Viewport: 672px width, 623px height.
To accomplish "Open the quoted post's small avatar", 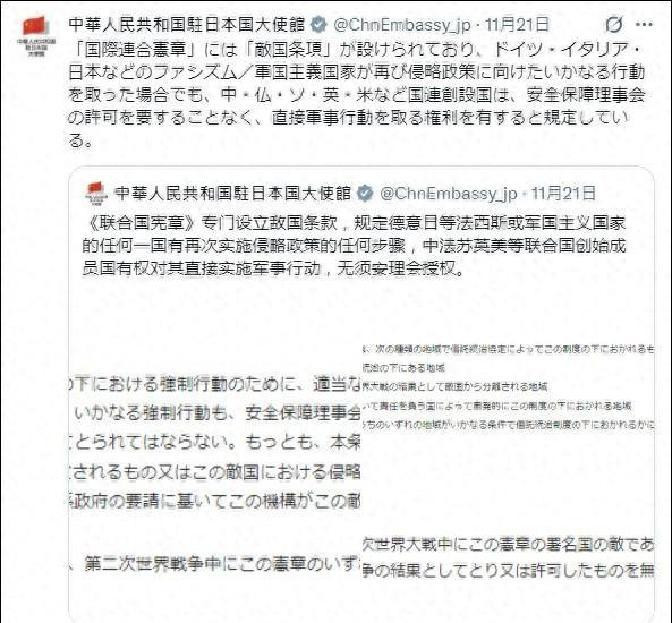I will tap(96, 193).
